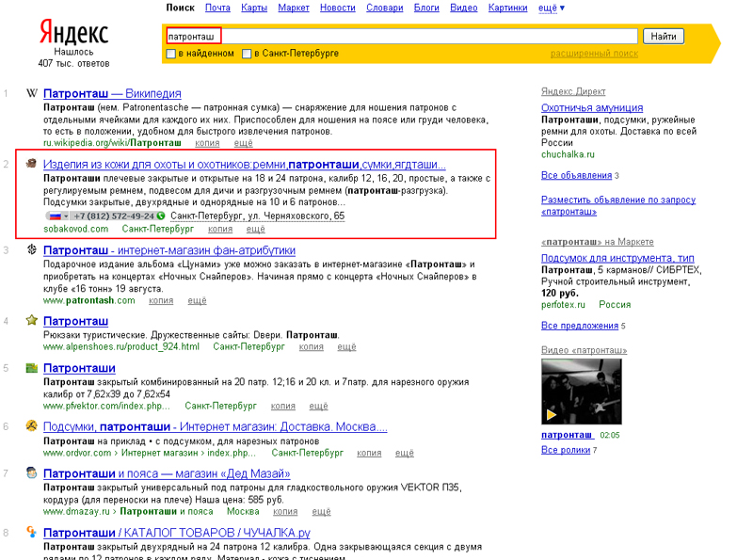The width and height of the screenshot is (753, 560).
Task: Click the Найти search button
Action: click(664, 36)
